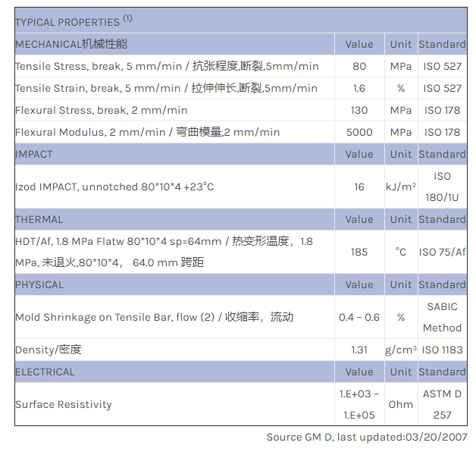This screenshot has width=476, height=455.
Task: Click the SABIC Method standard cell
Action: pyautogui.click(x=443, y=317)
